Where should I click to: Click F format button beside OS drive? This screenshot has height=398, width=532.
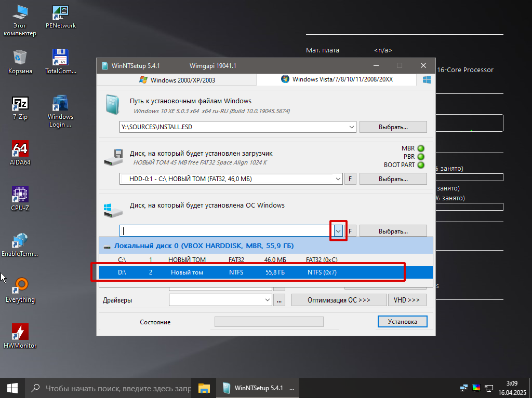point(350,231)
